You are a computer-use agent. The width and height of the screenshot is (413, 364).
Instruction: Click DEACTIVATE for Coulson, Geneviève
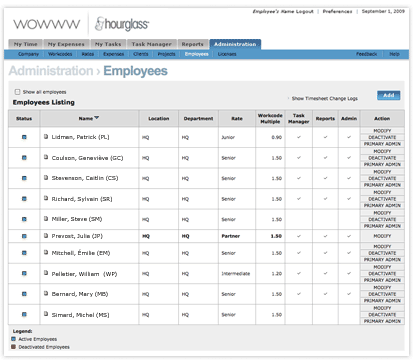tap(382, 158)
